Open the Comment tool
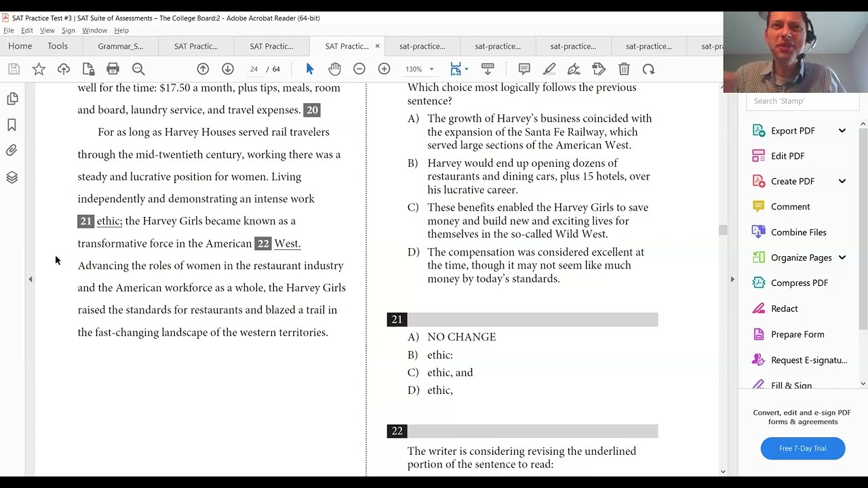Image resolution: width=868 pixels, height=488 pixels. [790, 207]
